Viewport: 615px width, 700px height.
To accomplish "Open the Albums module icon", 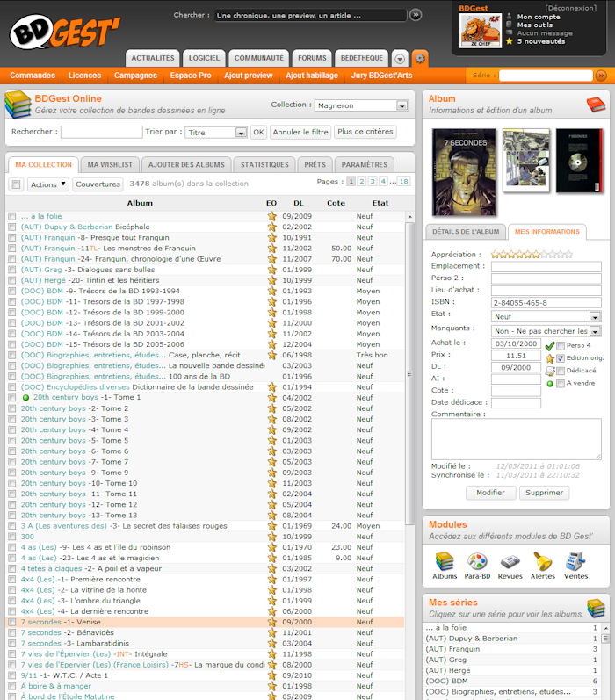I will tap(445, 561).
